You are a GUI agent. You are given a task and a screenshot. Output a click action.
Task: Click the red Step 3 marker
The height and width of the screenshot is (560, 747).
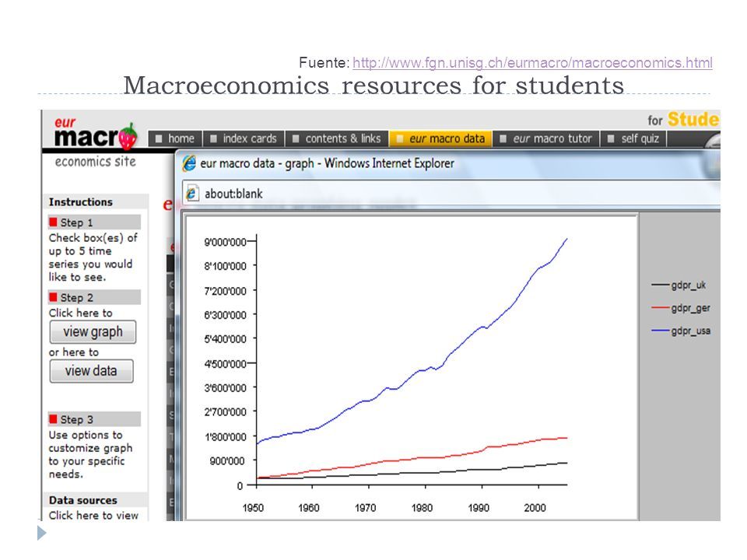tap(53, 419)
